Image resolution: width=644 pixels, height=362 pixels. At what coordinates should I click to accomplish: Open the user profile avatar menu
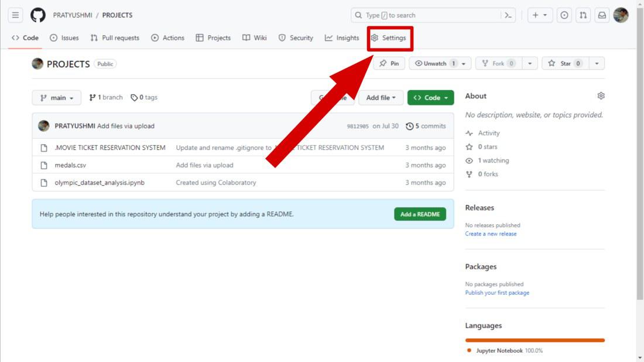point(621,15)
